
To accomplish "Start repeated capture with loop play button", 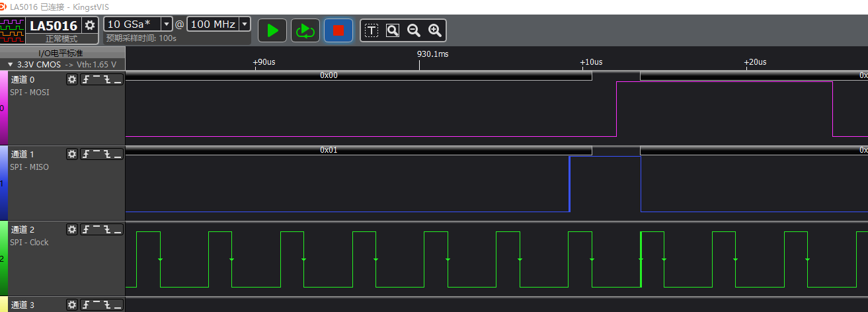I will [x=305, y=30].
